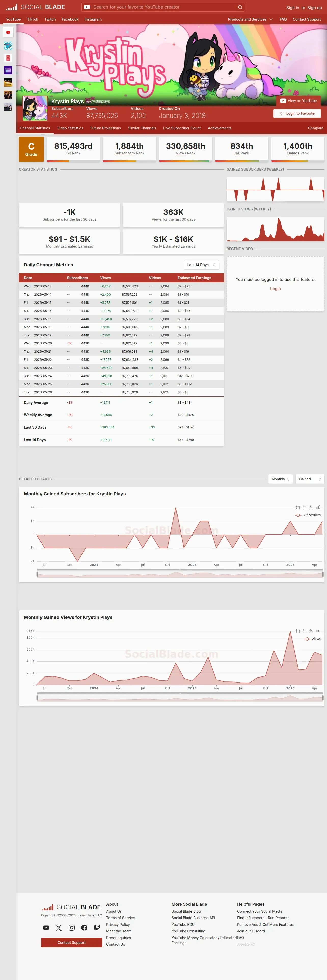Click the Compare link in the channel bar
The image size is (327, 980).
(316, 128)
